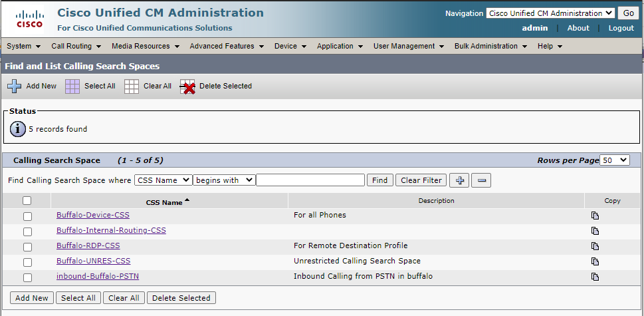Add a search filter row with plus
The width and height of the screenshot is (644, 316).
pyautogui.click(x=459, y=180)
